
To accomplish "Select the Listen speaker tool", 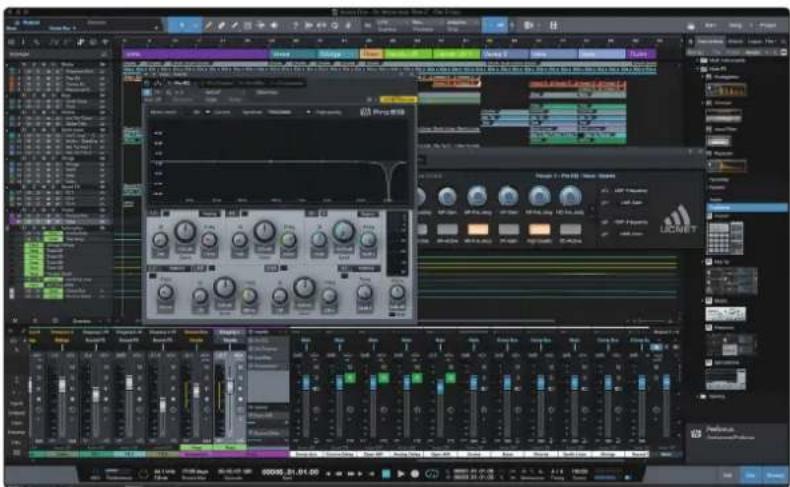I will click(x=274, y=25).
